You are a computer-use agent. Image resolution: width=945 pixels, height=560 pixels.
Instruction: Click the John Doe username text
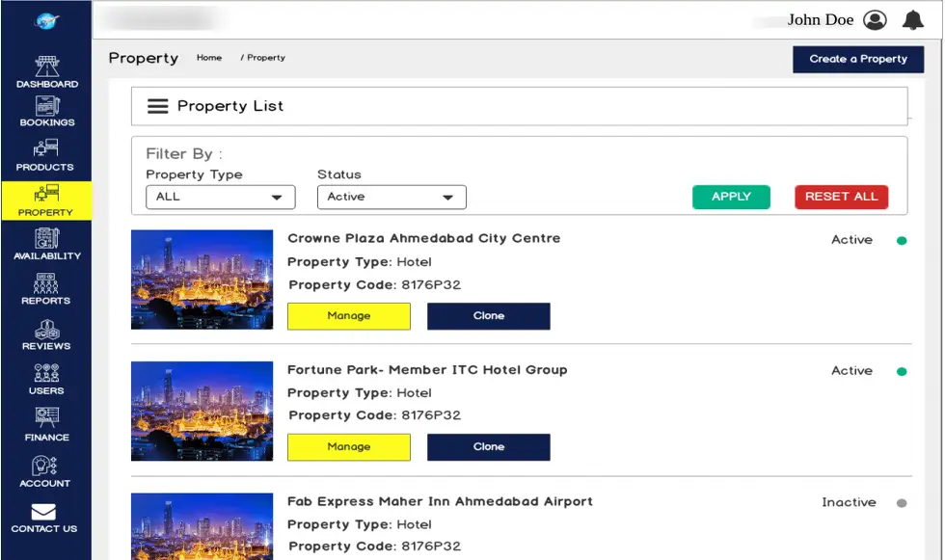[821, 20]
